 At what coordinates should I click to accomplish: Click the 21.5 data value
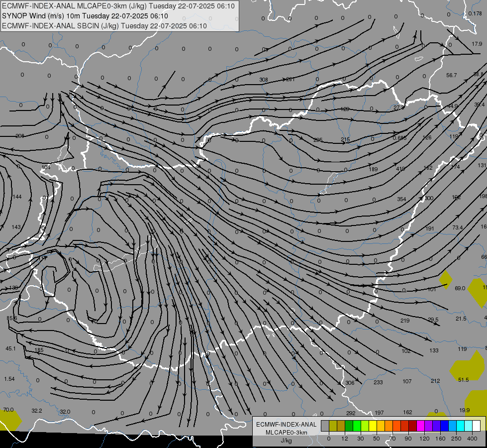461,319
